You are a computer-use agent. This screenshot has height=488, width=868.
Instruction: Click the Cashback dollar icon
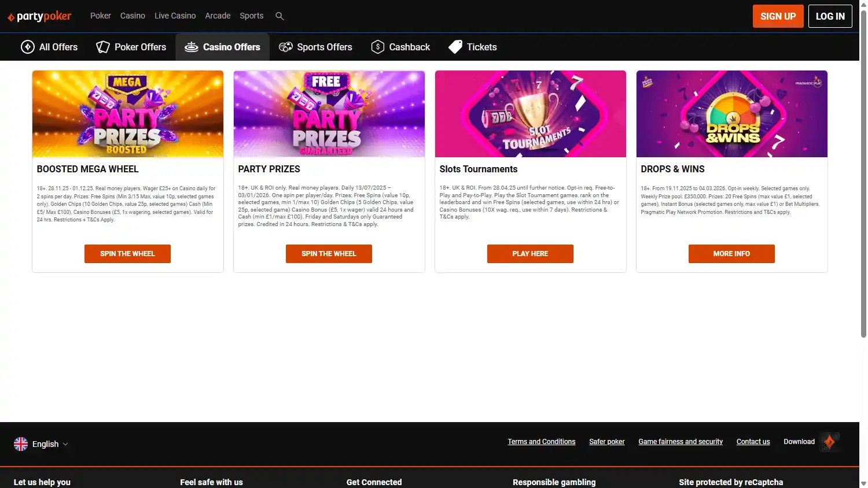[378, 47]
